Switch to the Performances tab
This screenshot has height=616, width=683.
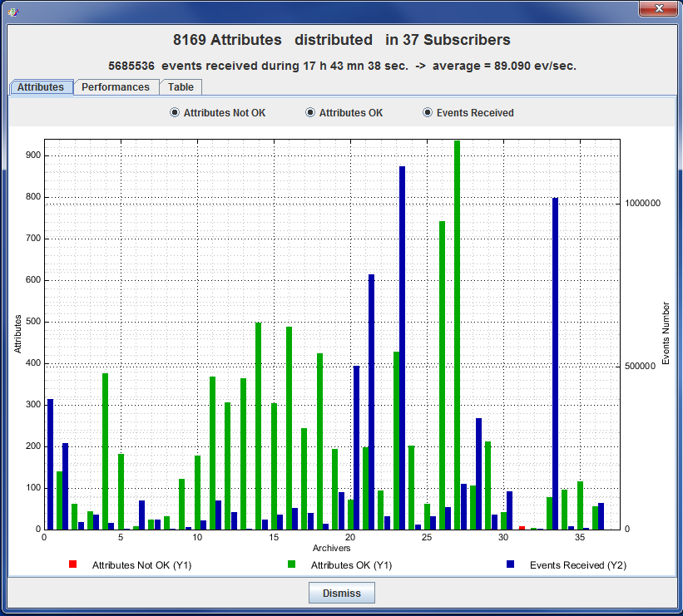116,87
